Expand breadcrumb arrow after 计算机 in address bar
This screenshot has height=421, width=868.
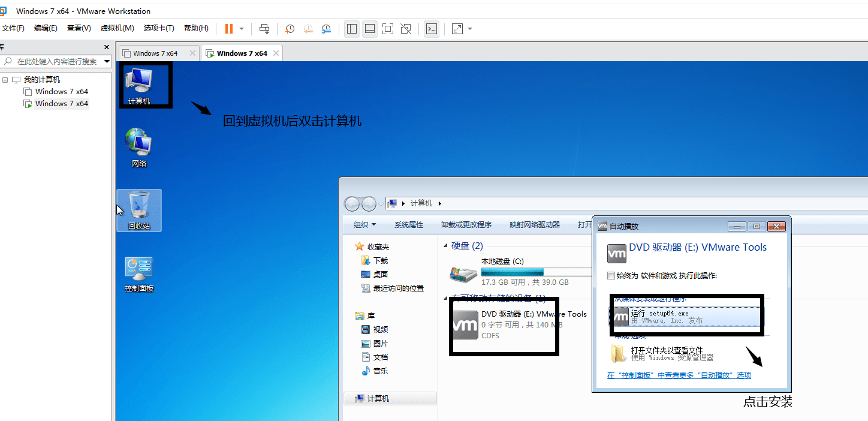pyautogui.click(x=439, y=203)
